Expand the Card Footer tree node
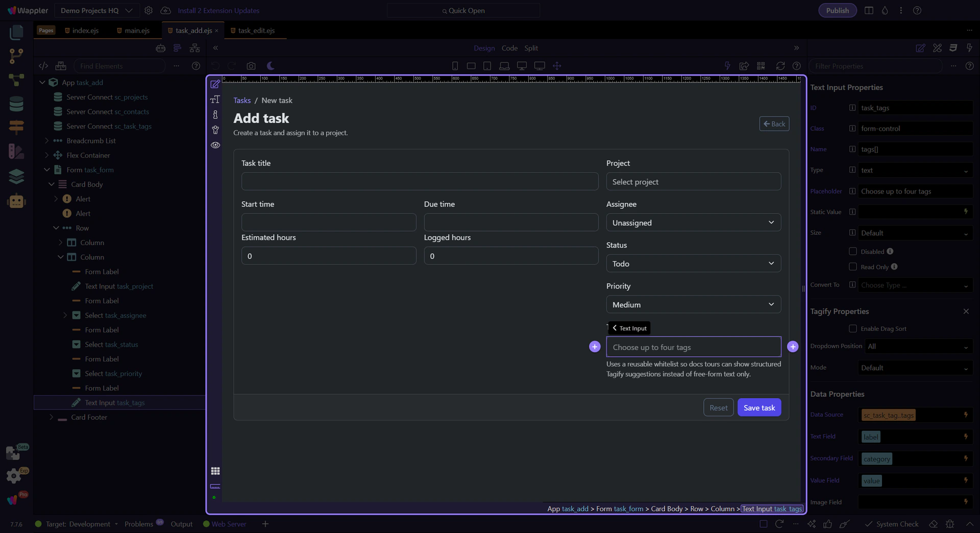The image size is (980, 533). tap(51, 417)
